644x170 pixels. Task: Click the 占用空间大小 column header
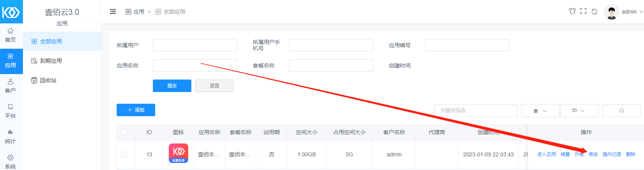coord(349,132)
